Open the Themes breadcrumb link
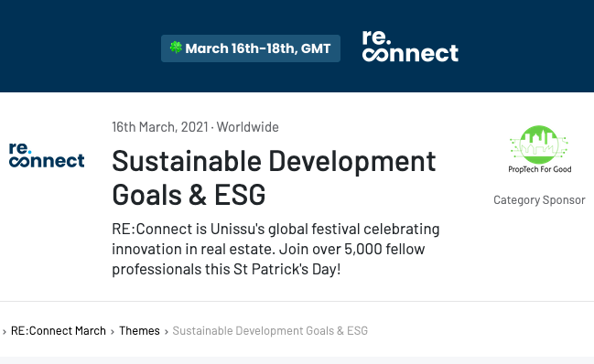594x364 pixels. (139, 331)
